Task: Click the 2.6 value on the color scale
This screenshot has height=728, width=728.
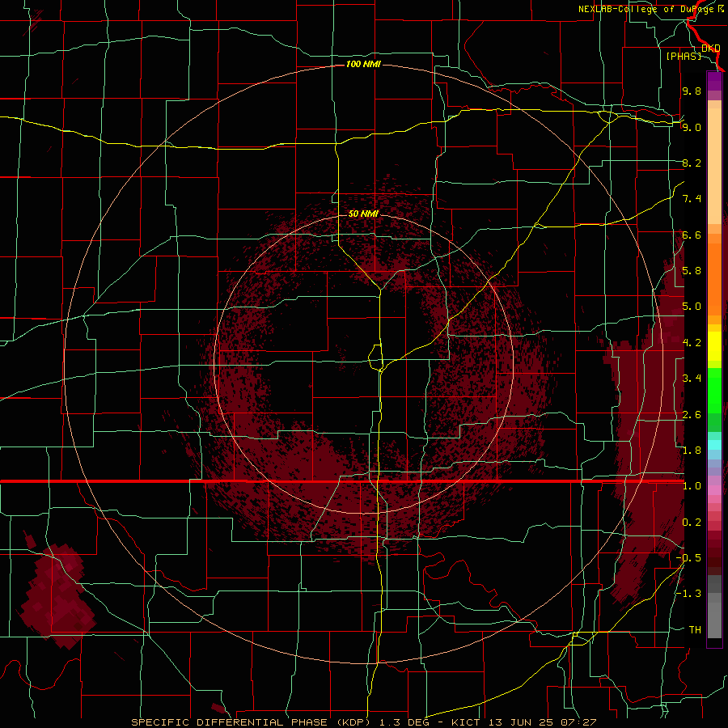Action: coord(692,415)
